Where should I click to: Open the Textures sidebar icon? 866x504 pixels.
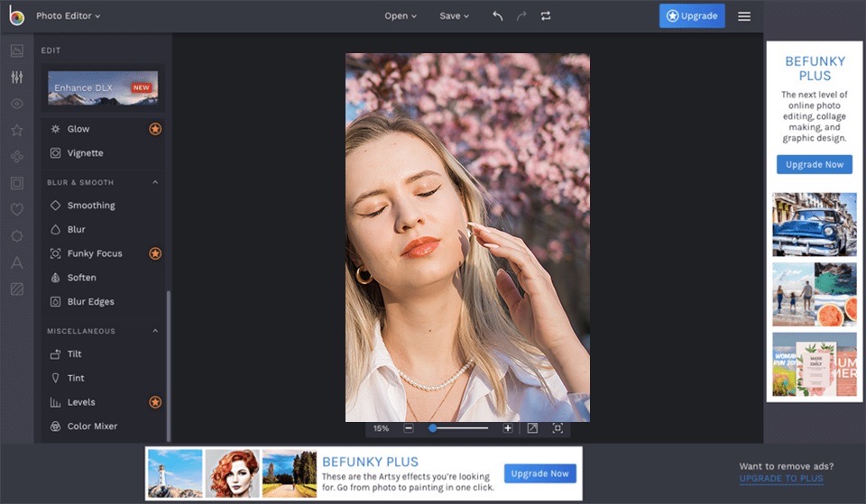click(17, 289)
